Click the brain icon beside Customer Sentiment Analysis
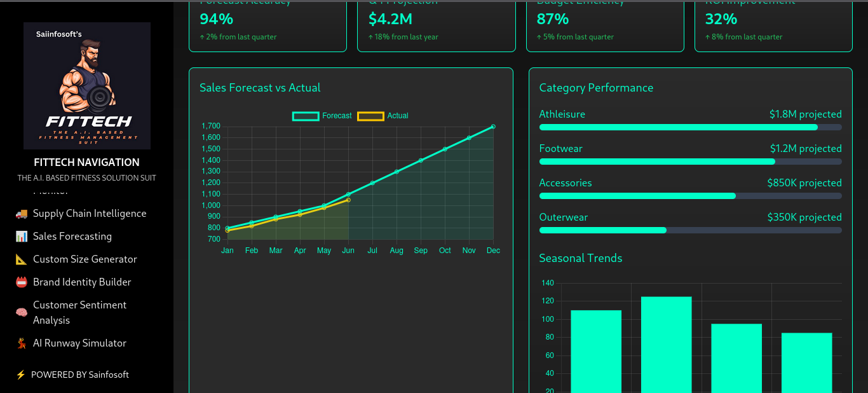 click(x=22, y=313)
